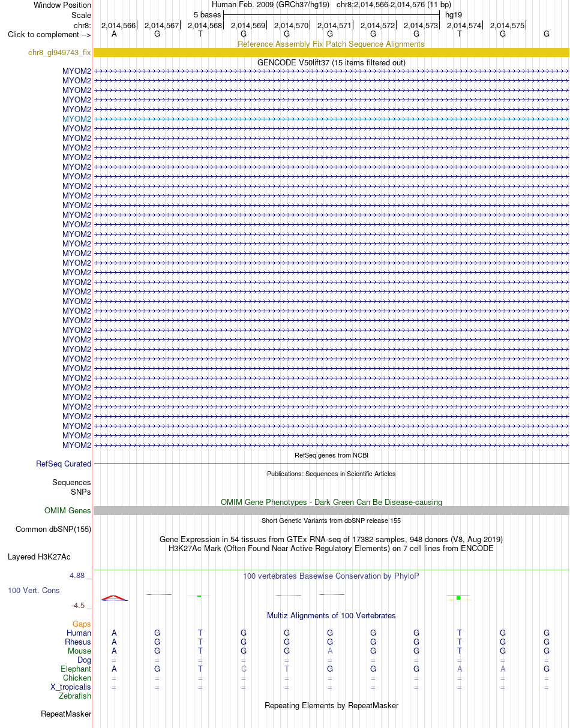Click the 4.88 conservation scale maximum
Image resolution: width=570 pixels, height=728 pixels.
80,576
